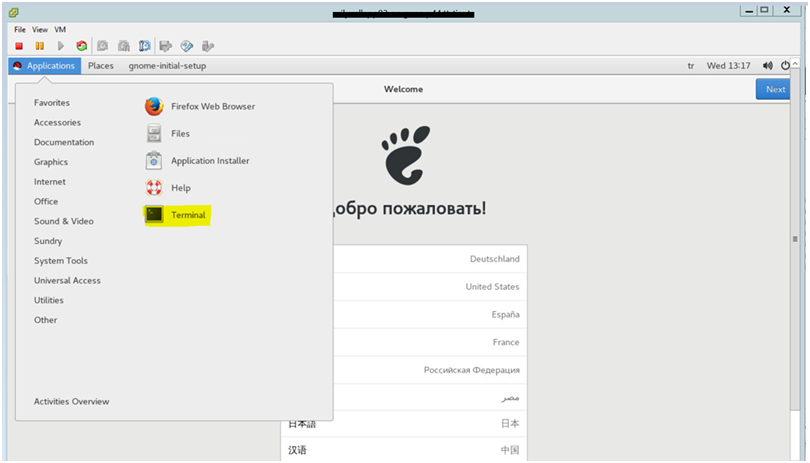Select the System Tools category
Image resolution: width=810 pixels, height=463 pixels.
tap(61, 261)
